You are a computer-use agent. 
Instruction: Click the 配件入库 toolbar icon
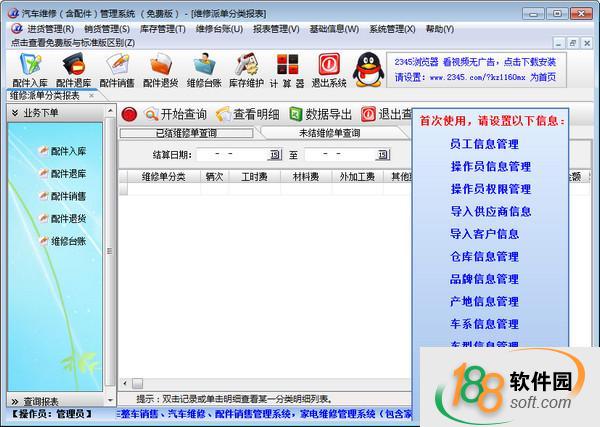(28, 69)
